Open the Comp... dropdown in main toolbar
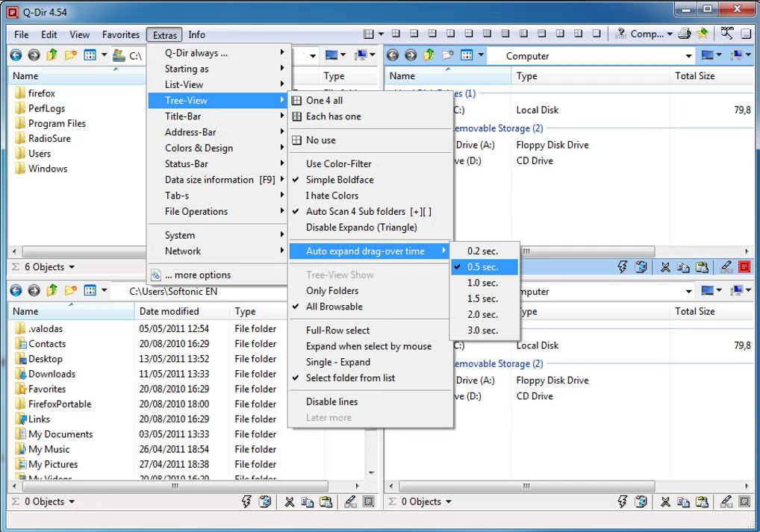This screenshot has height=532, width=760. coord(670,34)
